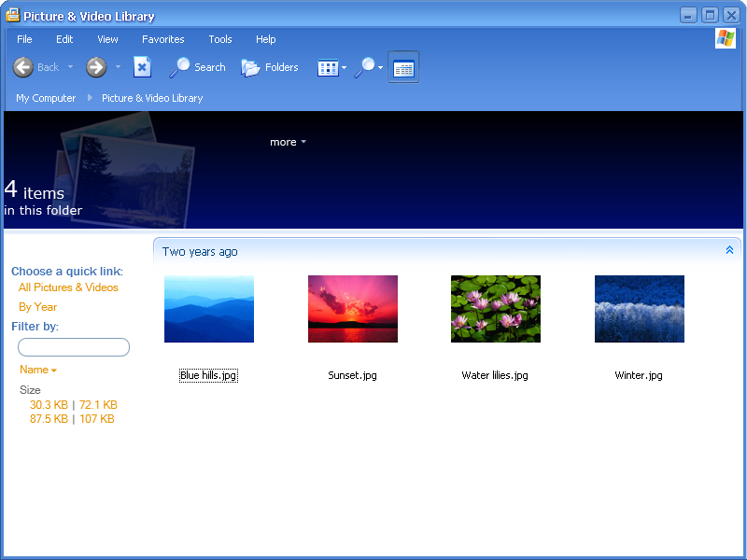Screen dimensions: 747x560
Task: Click the 'By Year' quick link
Action: 38,306
